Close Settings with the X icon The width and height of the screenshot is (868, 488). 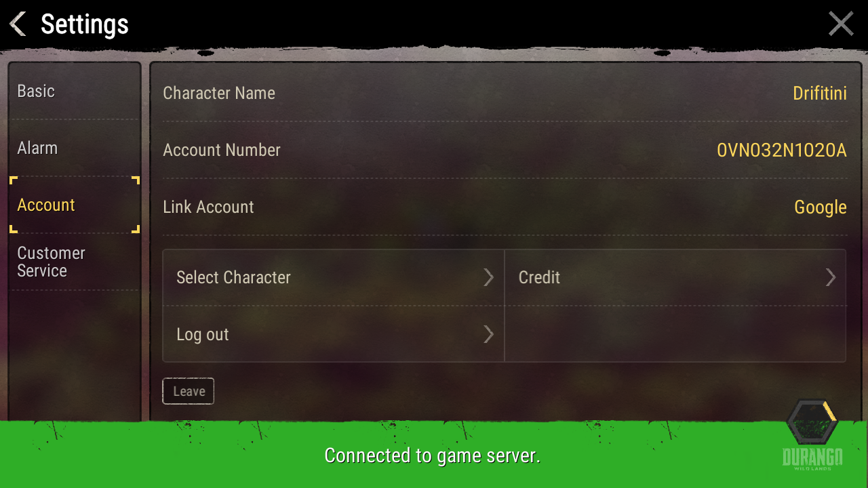point(841,24)
